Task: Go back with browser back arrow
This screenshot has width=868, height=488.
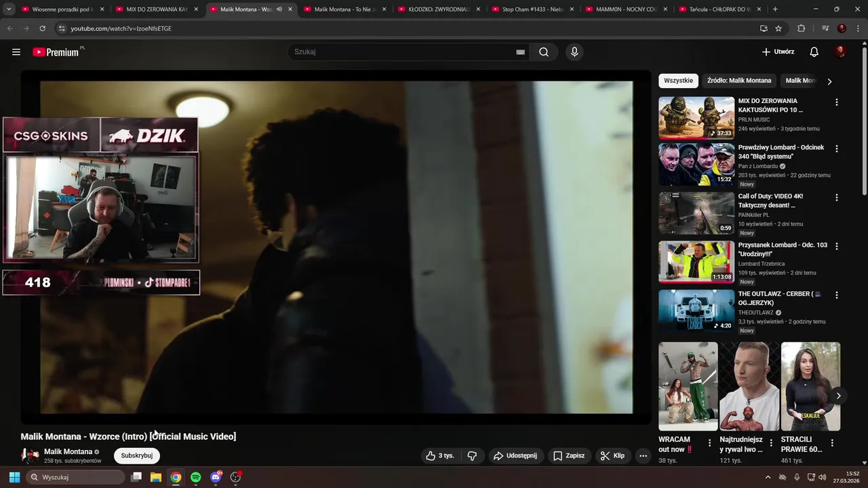Action: pyautogui.click(x=10, y=28)
